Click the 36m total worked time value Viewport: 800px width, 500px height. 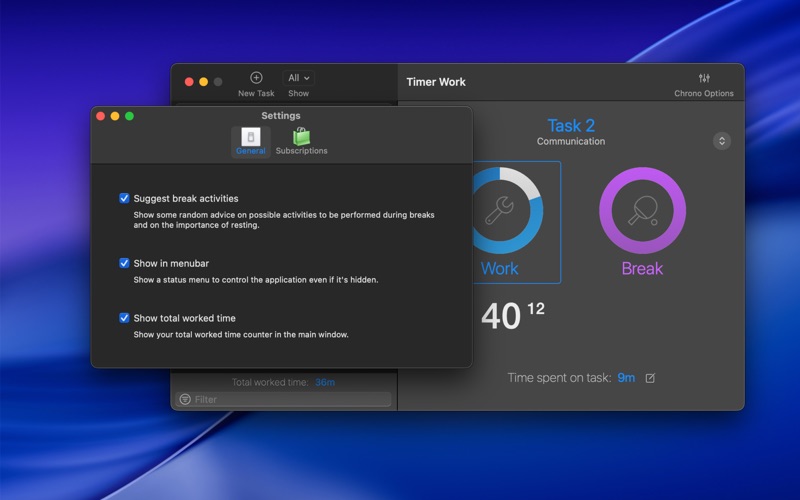pos(325,382)
